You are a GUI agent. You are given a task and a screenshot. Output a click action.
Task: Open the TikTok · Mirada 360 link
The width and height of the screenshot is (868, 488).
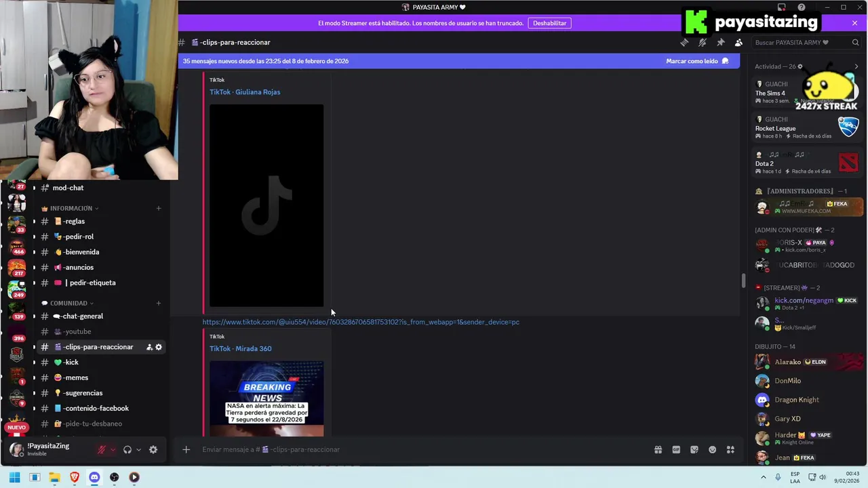click(x=240, y=348)
